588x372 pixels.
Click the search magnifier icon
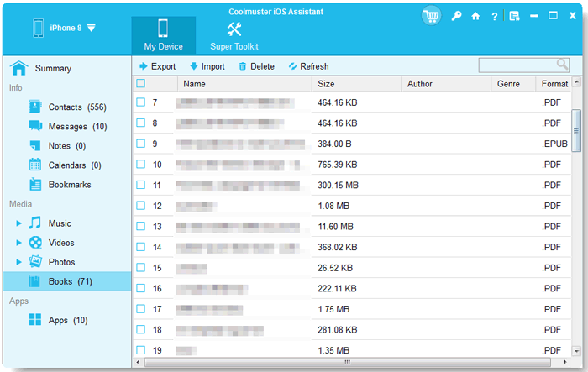click(x=562, y=65)
